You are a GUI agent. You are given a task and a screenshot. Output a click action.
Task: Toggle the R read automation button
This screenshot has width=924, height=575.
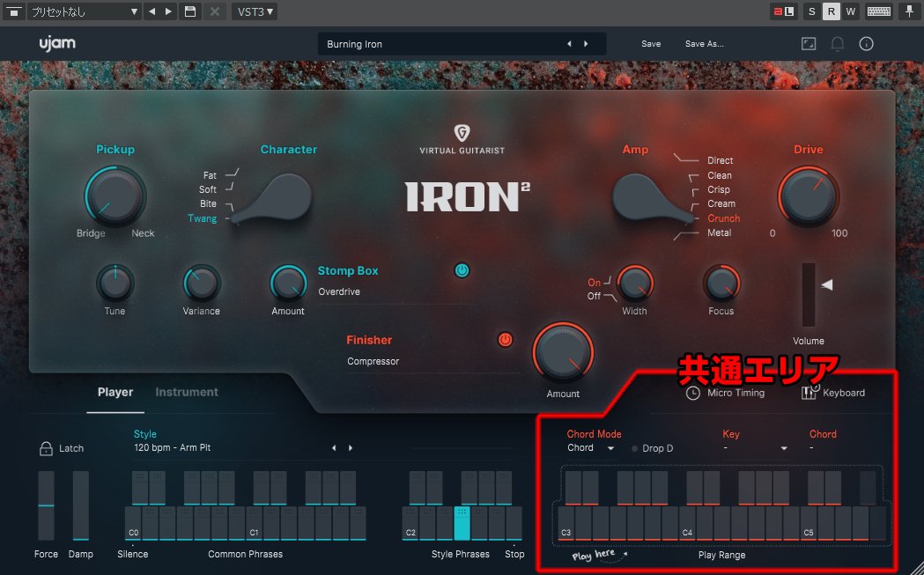(x=831, y=11)
